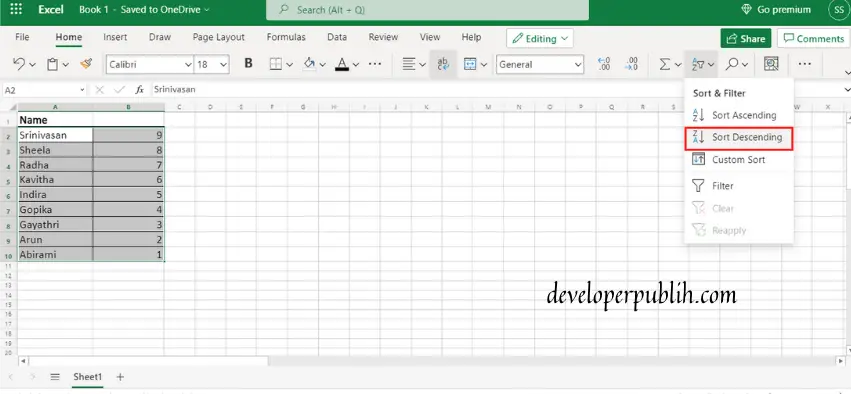Open the Editing mode dropdown
The image size is (851, 394).
click(540, 39)
